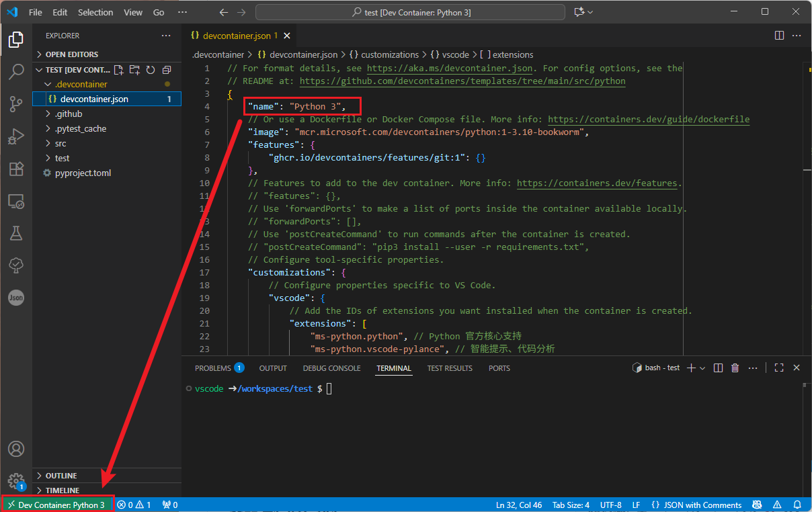Switch to the OUTPUT panel tab
This screenshot has width=812, height=512.
(x=273, y=368)
